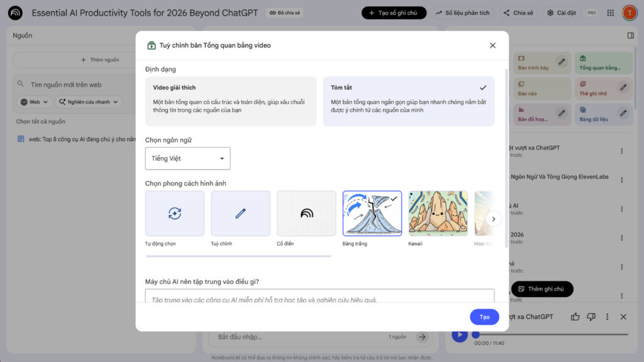
Task: Click the next arrow in style carousel
Action: pyautogui.click(x=494, y=219)
